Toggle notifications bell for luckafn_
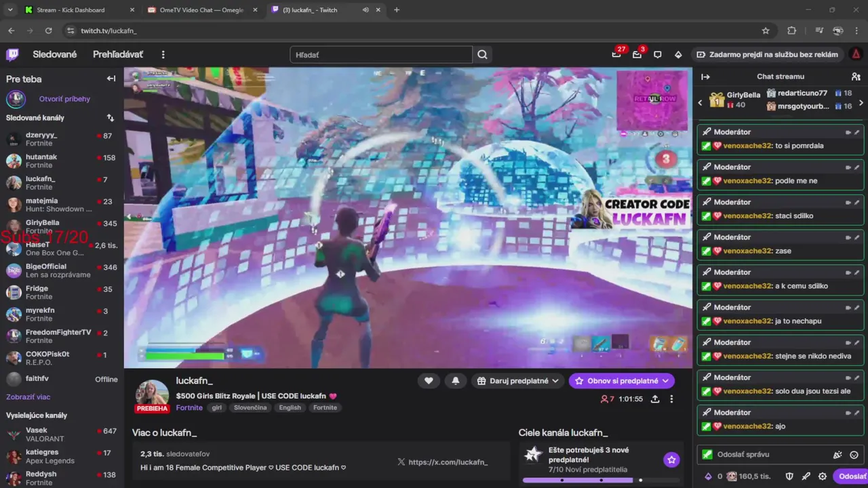868x488 pixels. click(x=456, y=381)
